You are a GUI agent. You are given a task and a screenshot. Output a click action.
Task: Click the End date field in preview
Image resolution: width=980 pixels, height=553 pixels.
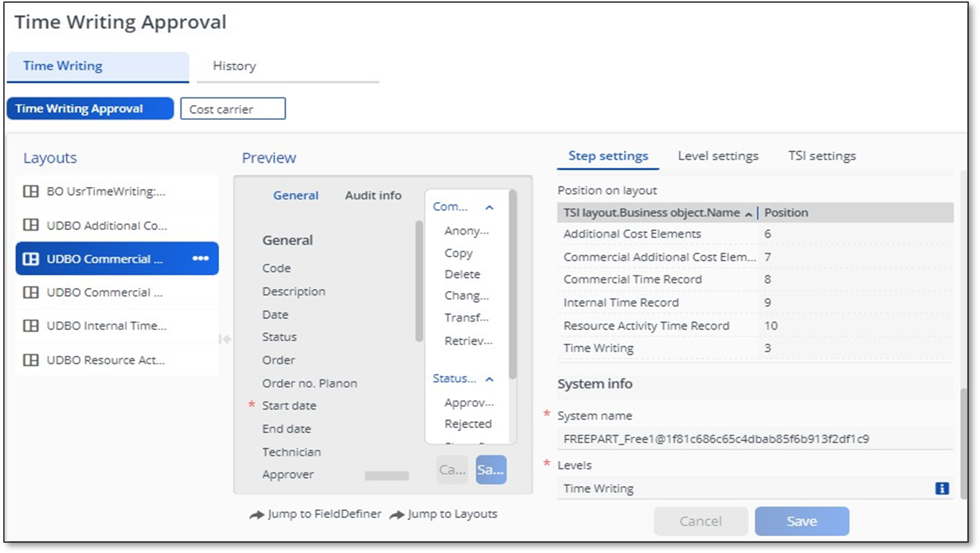click(286, 429)
